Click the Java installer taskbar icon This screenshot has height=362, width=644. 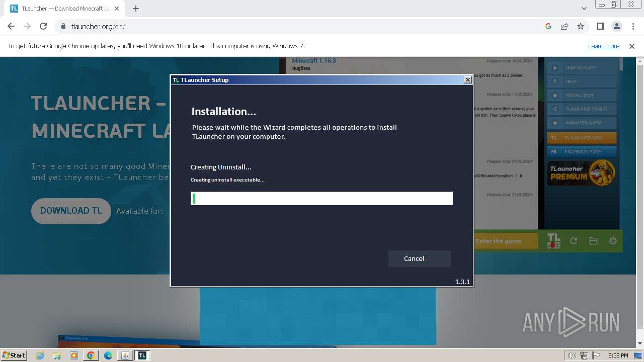click(x=125, y=355)
